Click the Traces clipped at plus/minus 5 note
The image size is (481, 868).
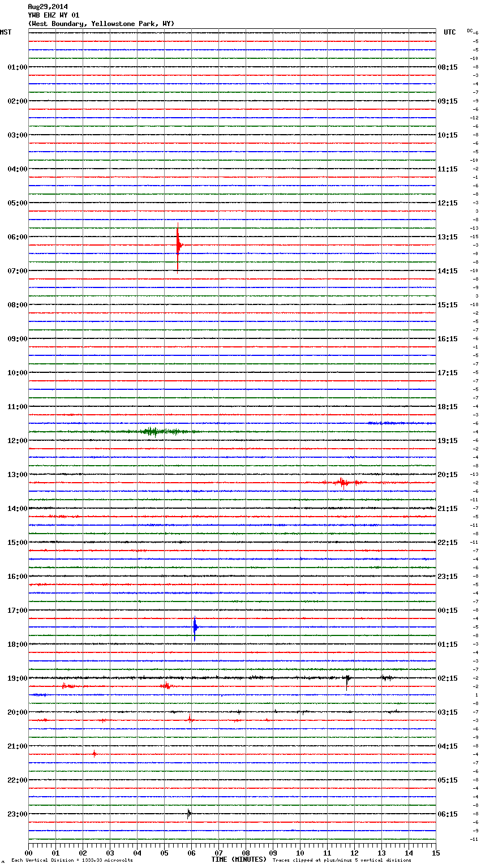point(342,861)
